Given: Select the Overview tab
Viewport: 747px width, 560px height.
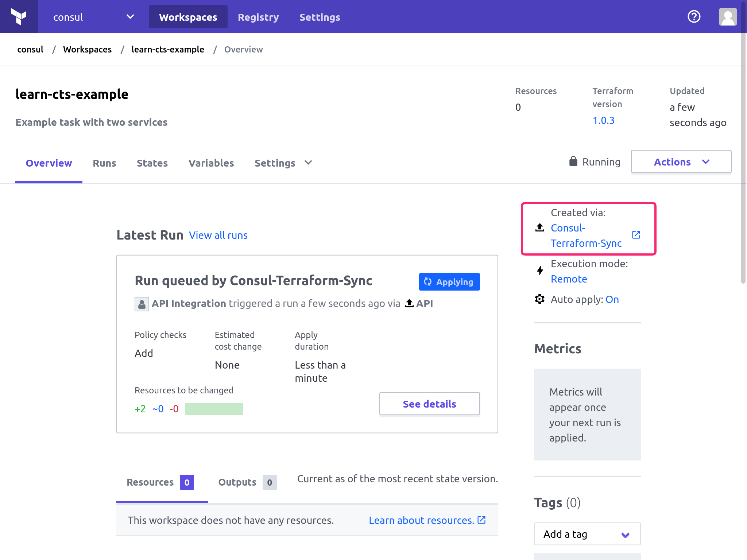Looking at the screenshot, I should click(49, 163).
